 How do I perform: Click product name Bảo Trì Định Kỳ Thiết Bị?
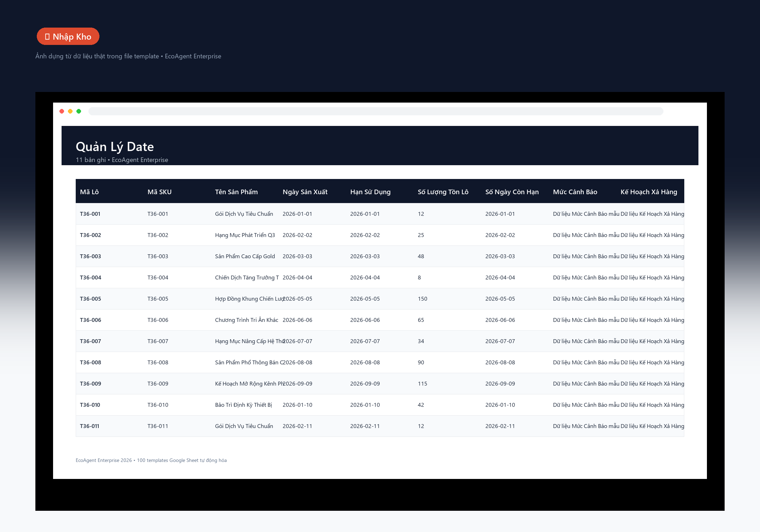[243, 405]
